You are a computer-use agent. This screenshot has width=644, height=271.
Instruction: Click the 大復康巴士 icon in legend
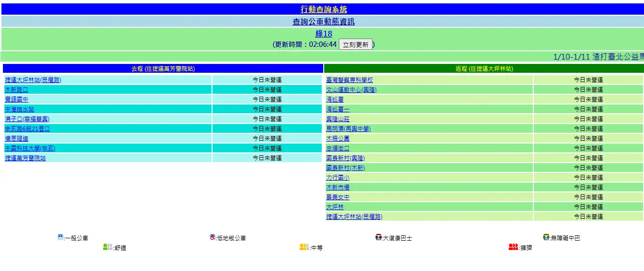point(378,238)
